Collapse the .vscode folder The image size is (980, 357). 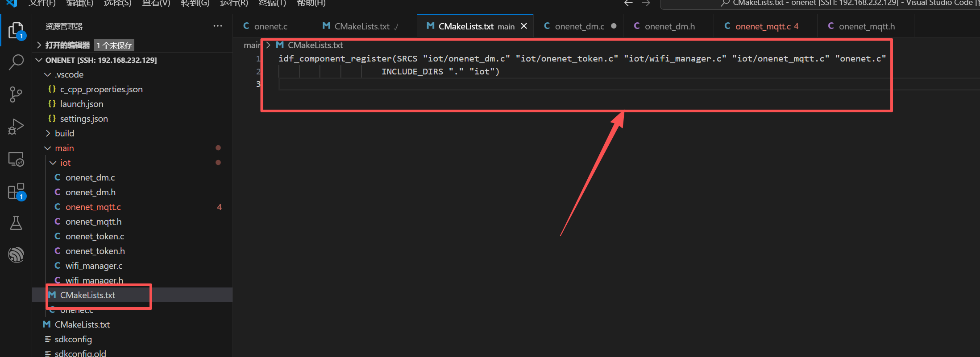pyautogui.click(x=48, y=74)
